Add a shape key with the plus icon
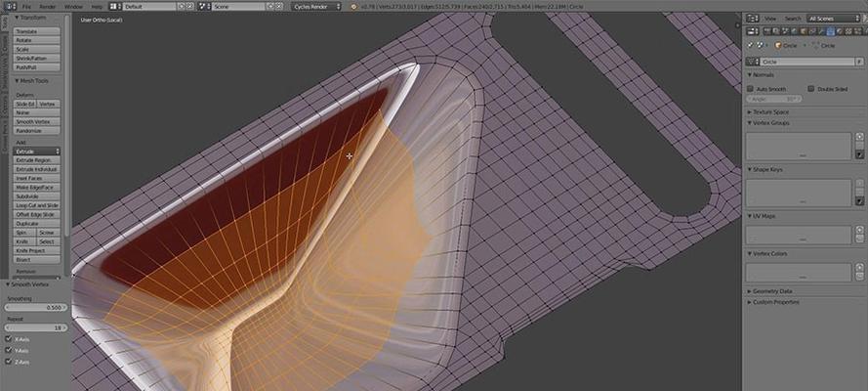 (x=859, y=184)
